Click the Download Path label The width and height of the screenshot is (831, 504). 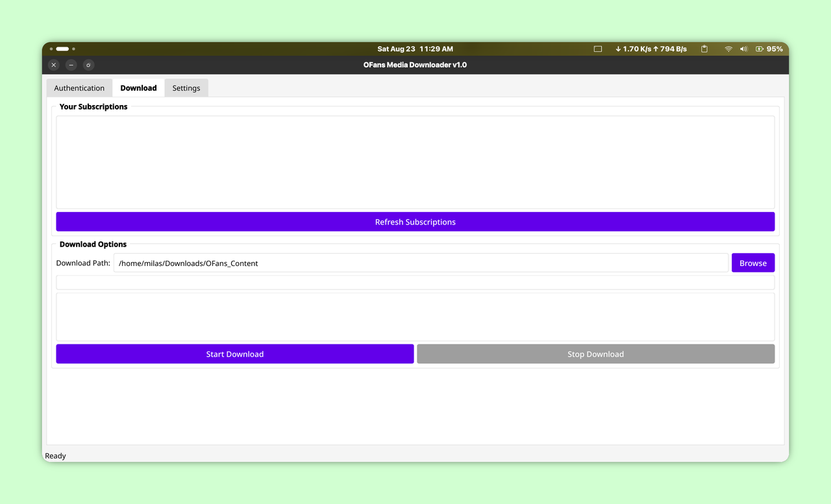[83, 263]
